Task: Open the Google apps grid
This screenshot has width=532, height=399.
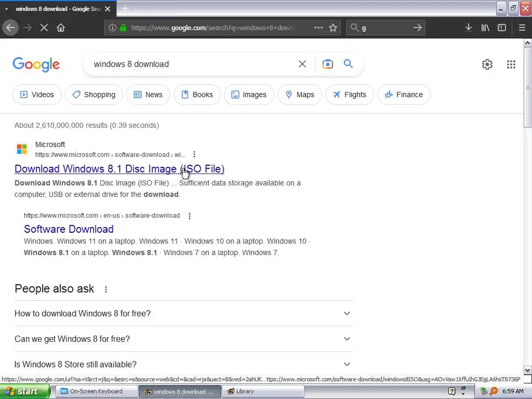Action: pos(511,64)
